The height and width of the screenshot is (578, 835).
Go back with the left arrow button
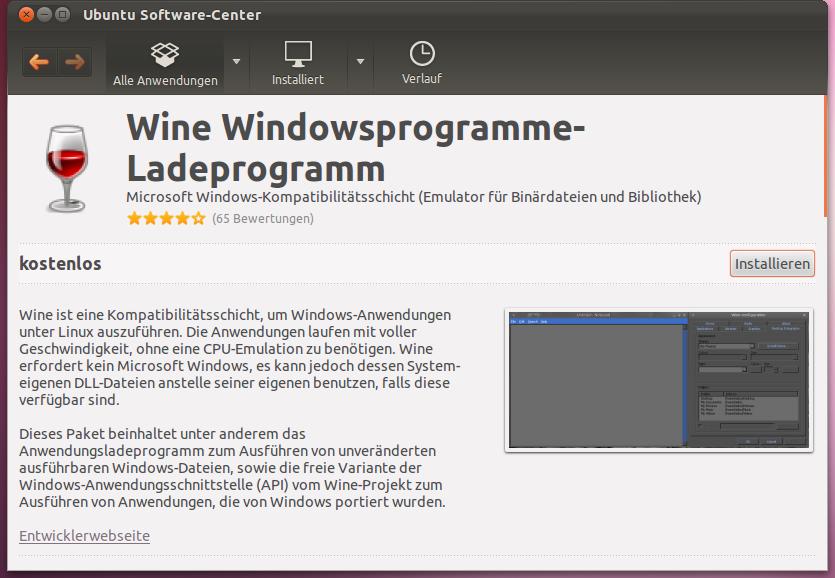[x=39, y=62]
